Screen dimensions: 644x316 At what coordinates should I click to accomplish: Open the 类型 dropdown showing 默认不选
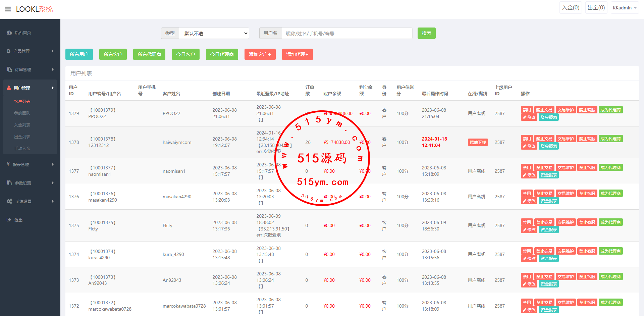pos(214,33)
